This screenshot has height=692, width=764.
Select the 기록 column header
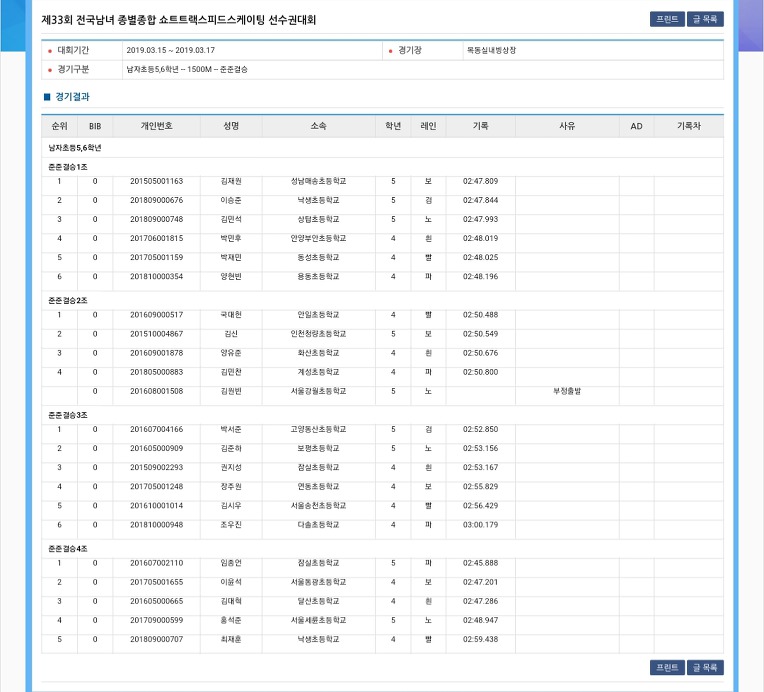click(x=480, y=126)
